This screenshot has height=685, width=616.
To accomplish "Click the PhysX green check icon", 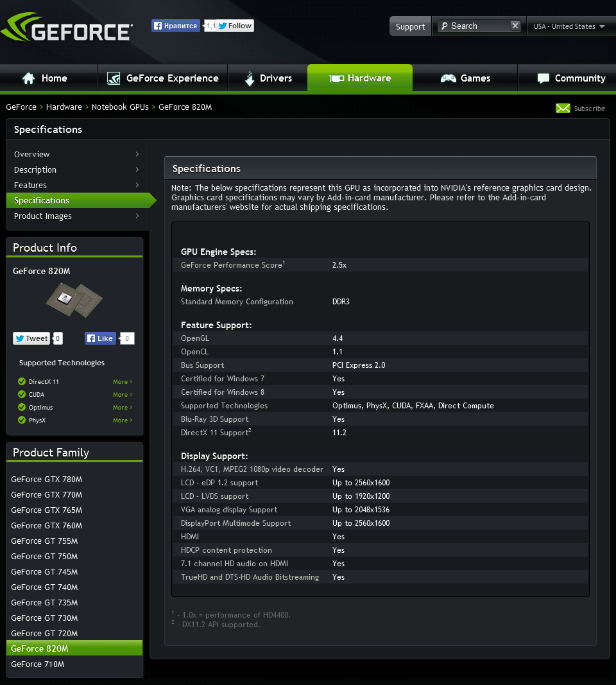I will tap(22, 420).
